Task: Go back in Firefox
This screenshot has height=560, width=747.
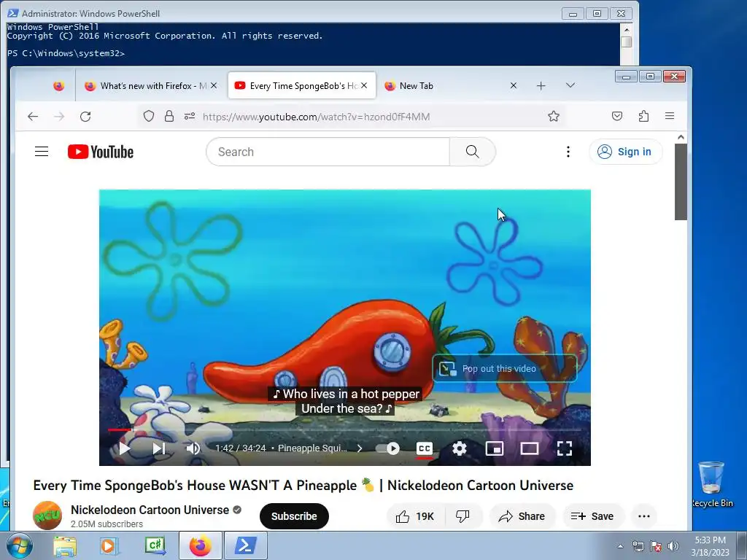Action: pos(33,116)
